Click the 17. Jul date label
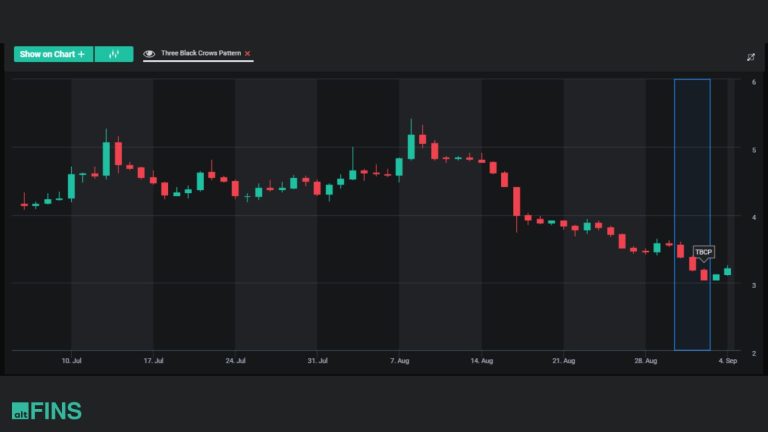This screenshot has width=768, height=432. (153, 360)
